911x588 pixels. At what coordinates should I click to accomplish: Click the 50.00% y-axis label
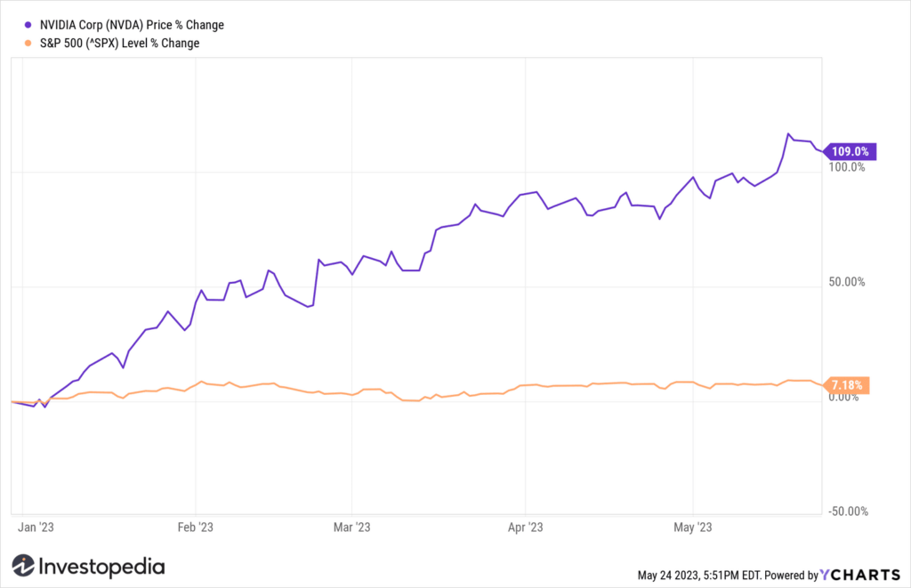point(847,282)
